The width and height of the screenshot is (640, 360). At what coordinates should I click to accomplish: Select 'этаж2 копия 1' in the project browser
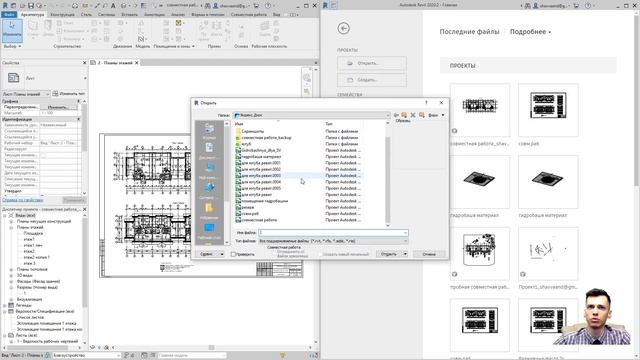(x=36, y=258)
